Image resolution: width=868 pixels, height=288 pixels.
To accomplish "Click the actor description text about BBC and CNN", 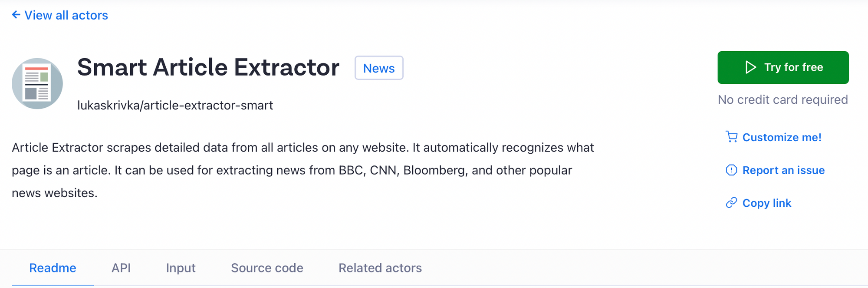I will coord(303,170).
